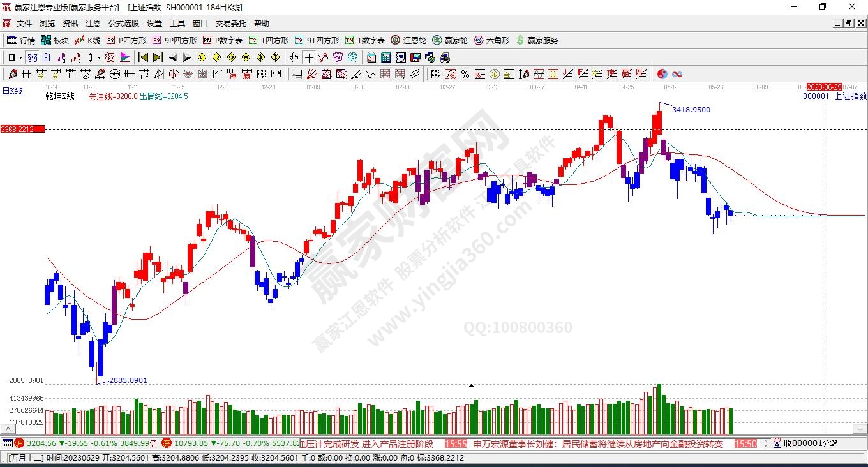Click the percent sign drawing tool

(x=465, y=74)
